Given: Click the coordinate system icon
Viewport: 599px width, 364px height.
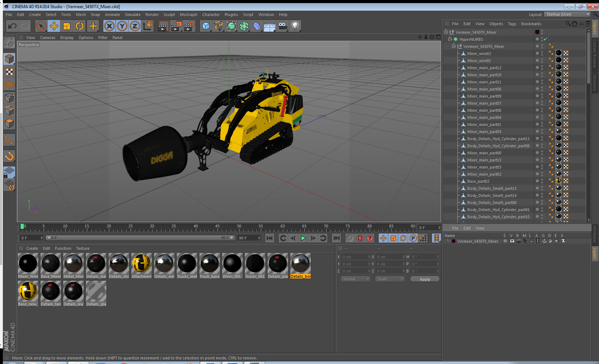Looking at the screenshot, I should [x=148, y=26].
